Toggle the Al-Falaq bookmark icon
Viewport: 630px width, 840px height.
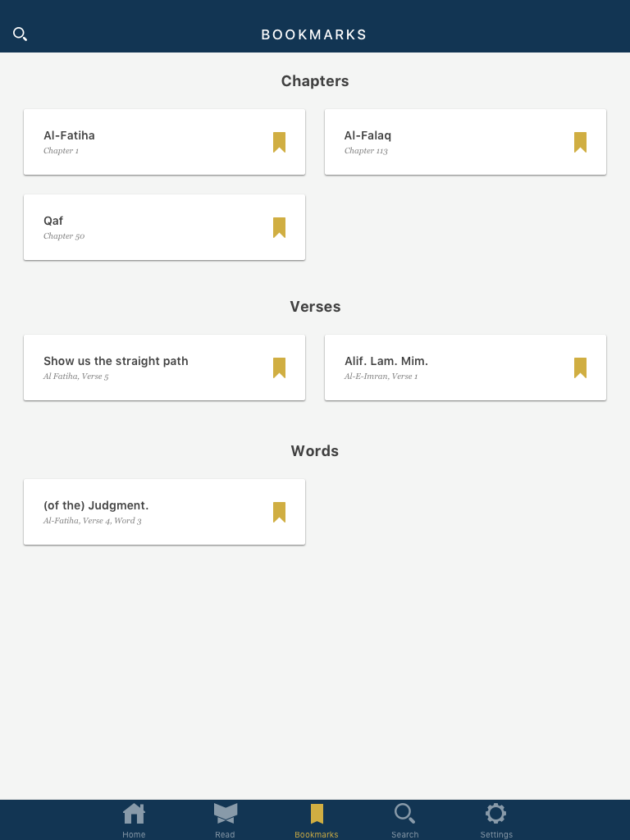[580, 143]
